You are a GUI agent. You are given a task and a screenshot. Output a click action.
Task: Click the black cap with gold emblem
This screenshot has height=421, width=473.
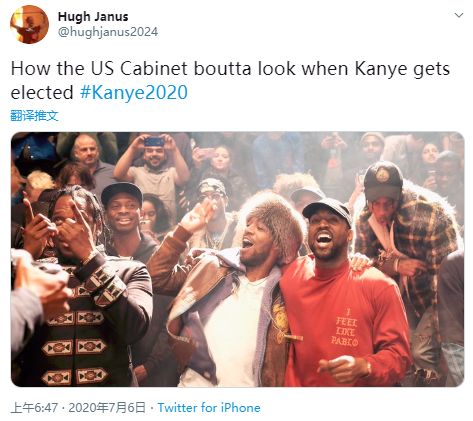click(383, 181)
